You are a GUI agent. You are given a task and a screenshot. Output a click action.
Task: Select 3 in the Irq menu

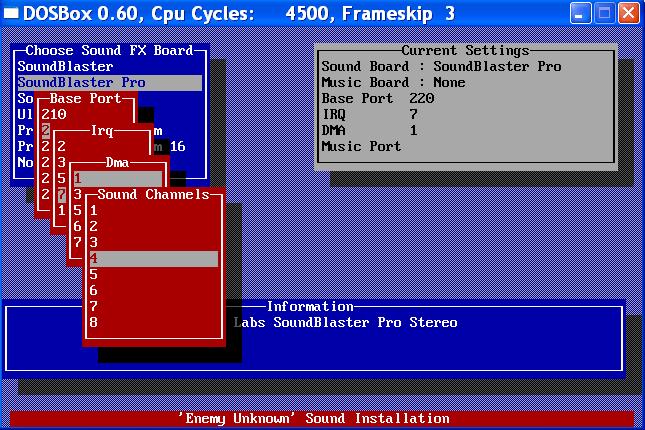click(61, 163)
